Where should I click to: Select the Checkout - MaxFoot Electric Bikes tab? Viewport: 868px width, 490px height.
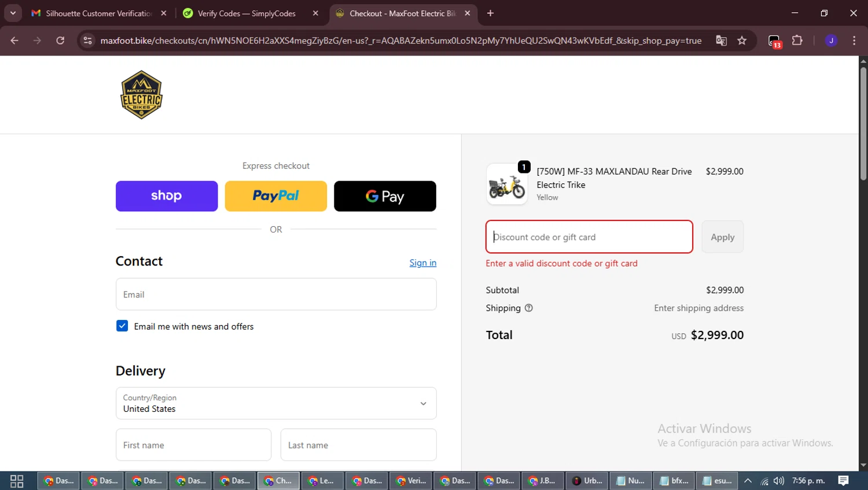(x=403, y=13)
